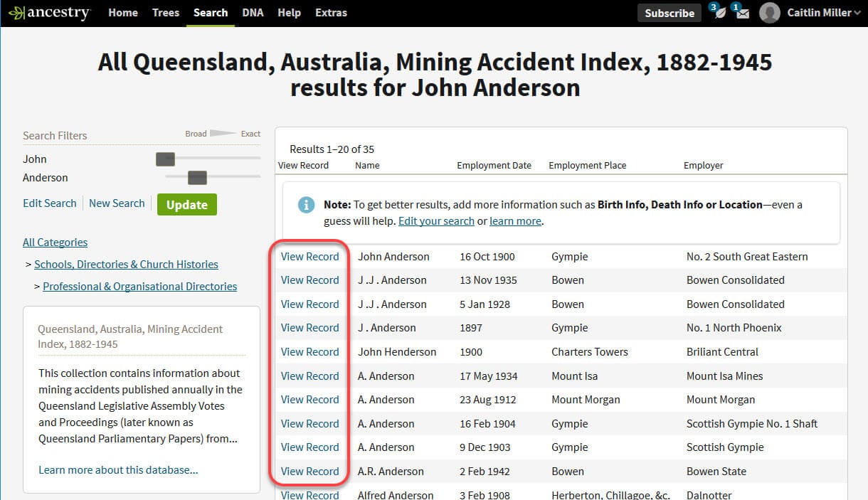This screenshot has height=500, width=868.
Task: Click the John filter slider handle
Action: pos(165,159)
